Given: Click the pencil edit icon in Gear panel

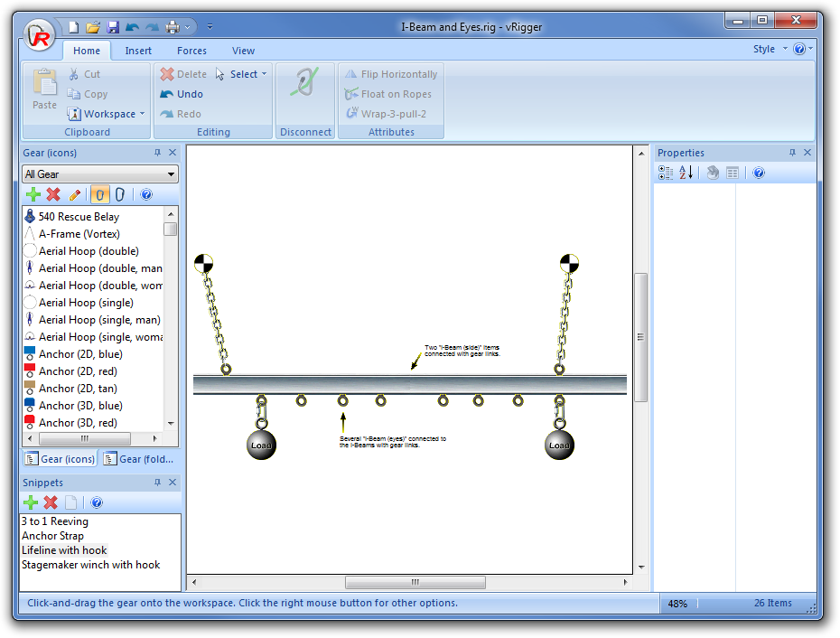Looking at the screenshot, I should pyautogui.click(x=75, y=194).
